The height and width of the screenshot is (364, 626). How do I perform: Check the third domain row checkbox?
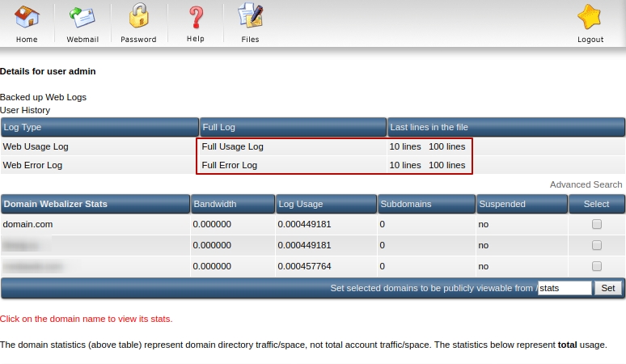pos(597,266)
